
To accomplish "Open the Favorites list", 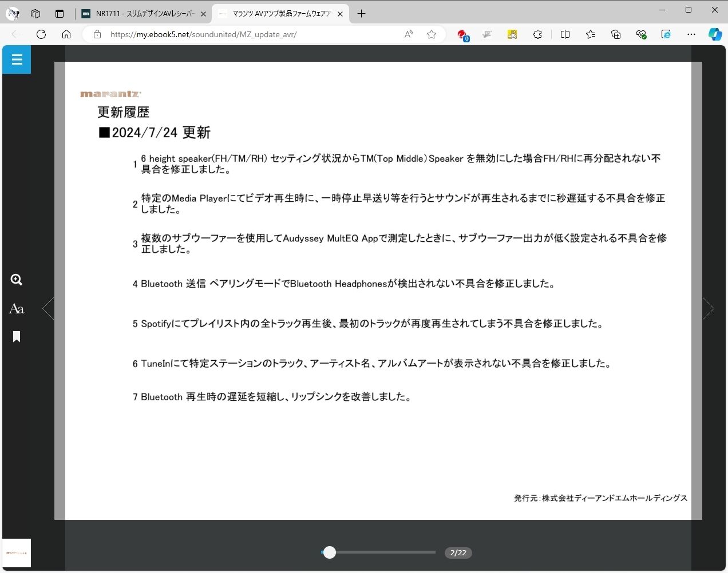I will (591, 34).
